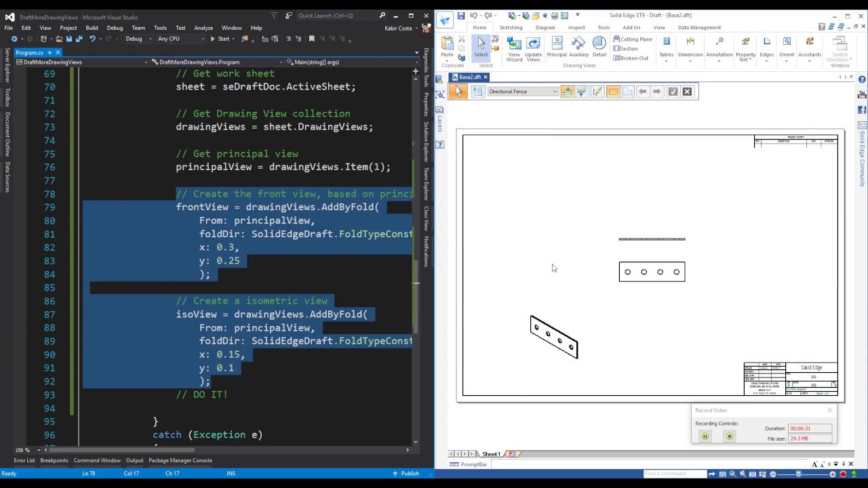Switch to the Program.cs editor tab
This screenshot has height=488, width=868.
click(29, 52)
